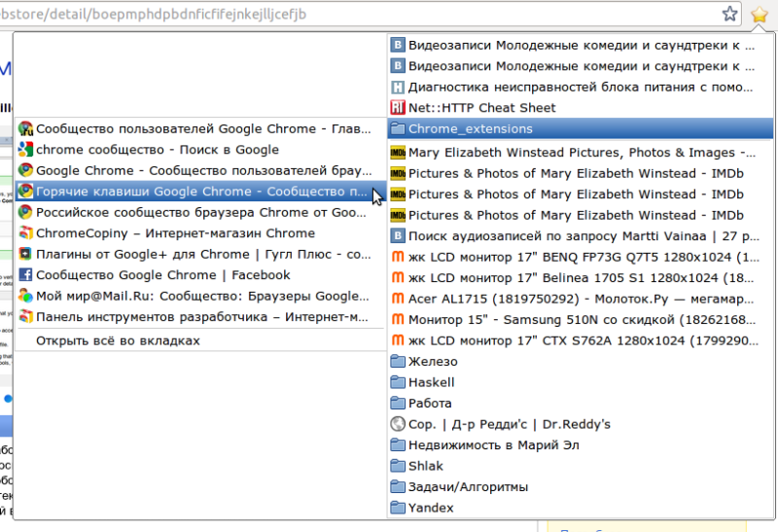The height and width of the screenshot is (532, 778).
Task: Open Поиск аудиозаписей Martti Vainaa bookmark
Action: tap(581, 235)
